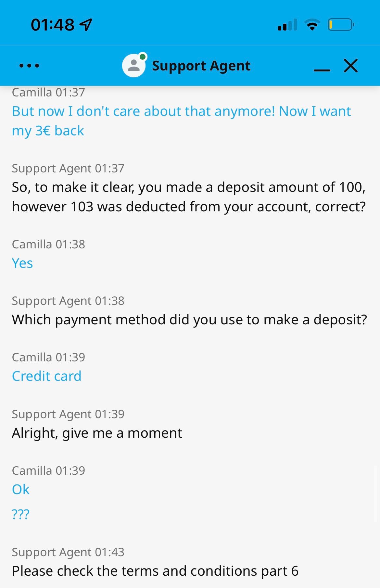Tap the battery indicator icon
Viewport: 380px width, 588px height.
pos(340,25)
